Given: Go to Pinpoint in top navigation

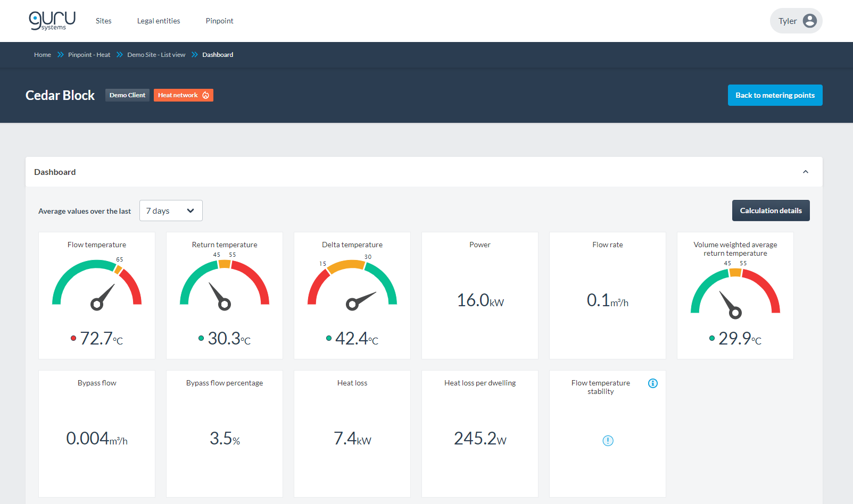Looking at the screenshot, I should click(220, 21).
